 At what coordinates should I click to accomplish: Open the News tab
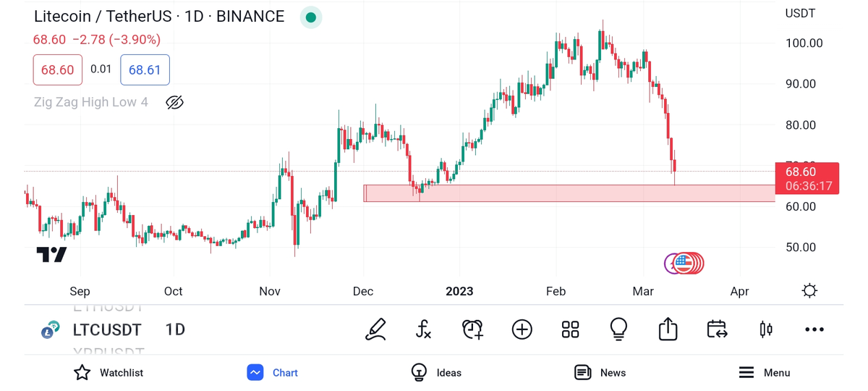600,373
